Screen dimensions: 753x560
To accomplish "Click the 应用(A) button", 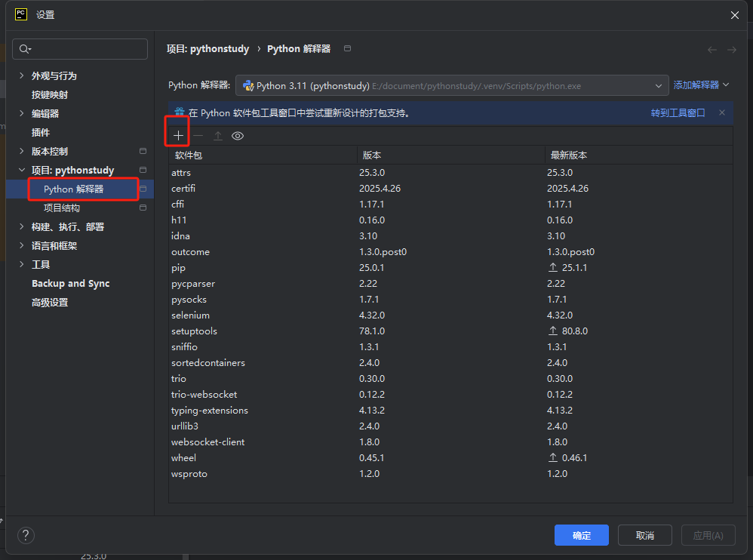I will (708, 535).
